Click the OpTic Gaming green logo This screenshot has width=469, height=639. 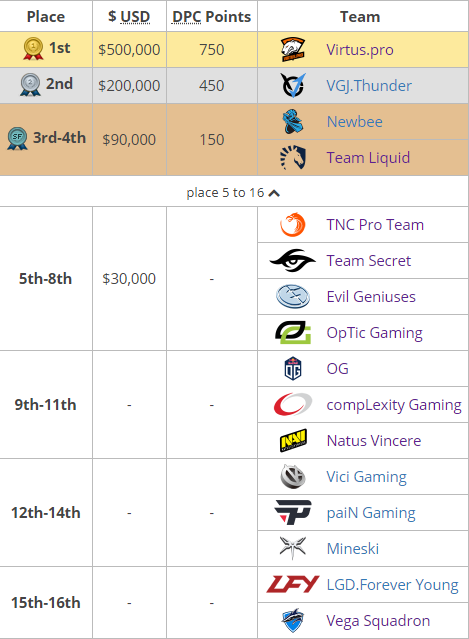[x=293, y=332]
